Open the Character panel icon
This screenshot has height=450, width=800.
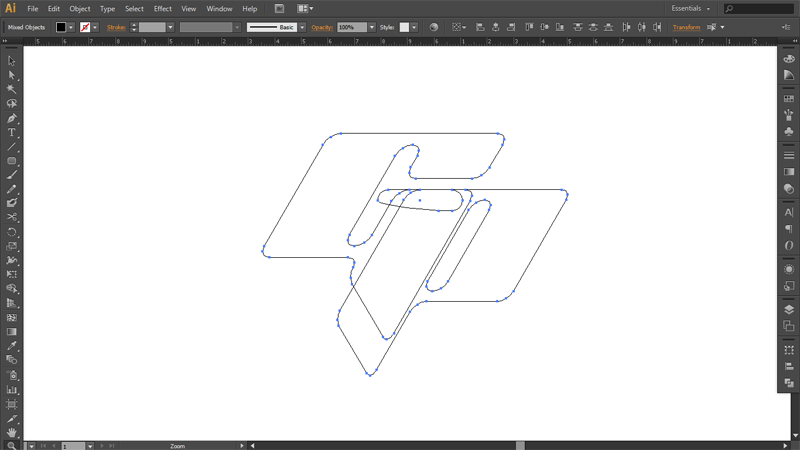click(x=789, y=213)
